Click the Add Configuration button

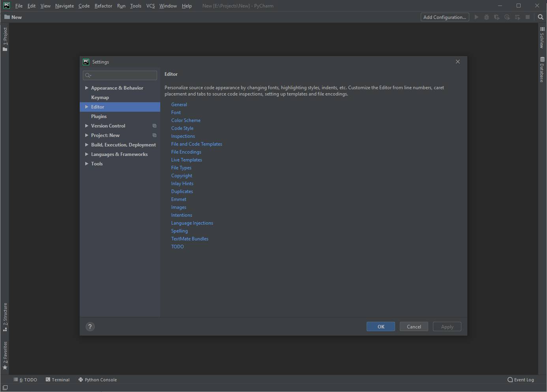click(445, 17)
